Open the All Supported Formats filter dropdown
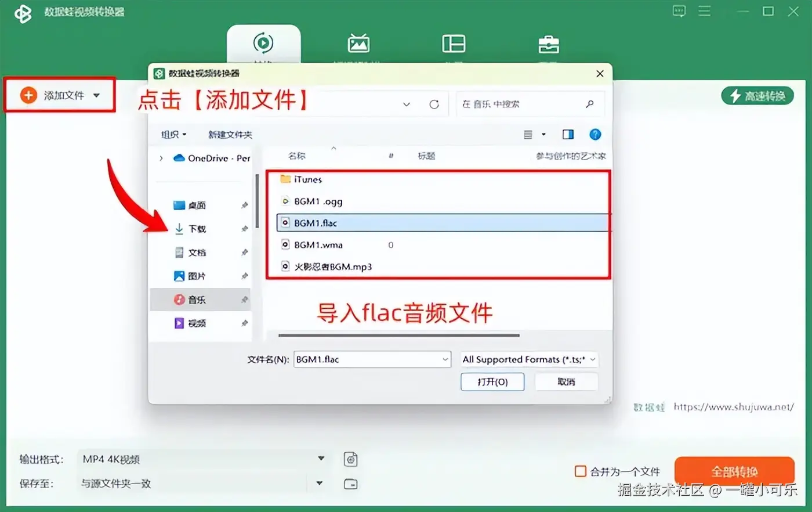This screenshot has width=812, height=512. click(529, 359)
